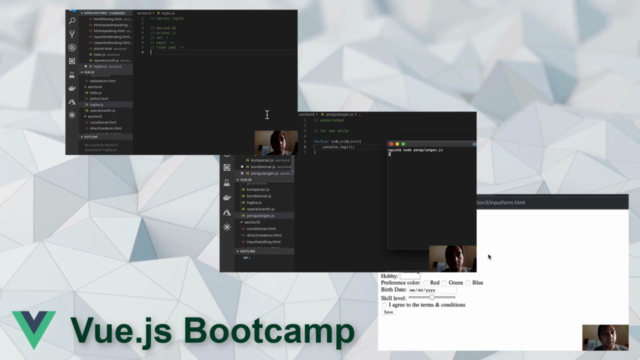
Task: Open Source Control in the logika.js VS Code window
Action: pyautogui.click(x=72, y=34)
